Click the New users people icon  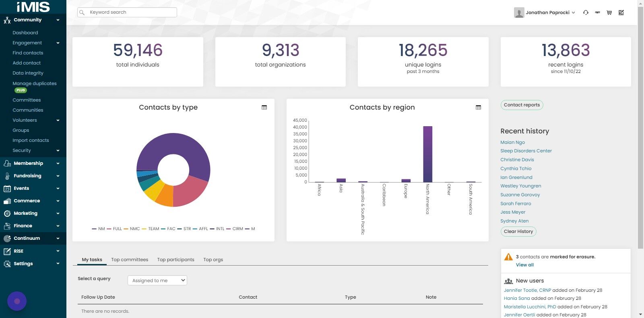click(x=509, y=281)
